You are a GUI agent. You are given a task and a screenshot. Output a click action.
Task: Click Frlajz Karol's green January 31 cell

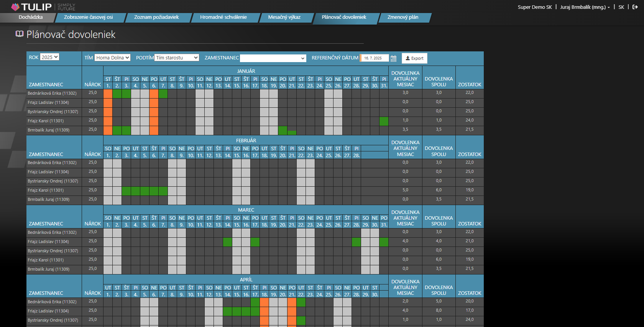(x=384, y=121)
